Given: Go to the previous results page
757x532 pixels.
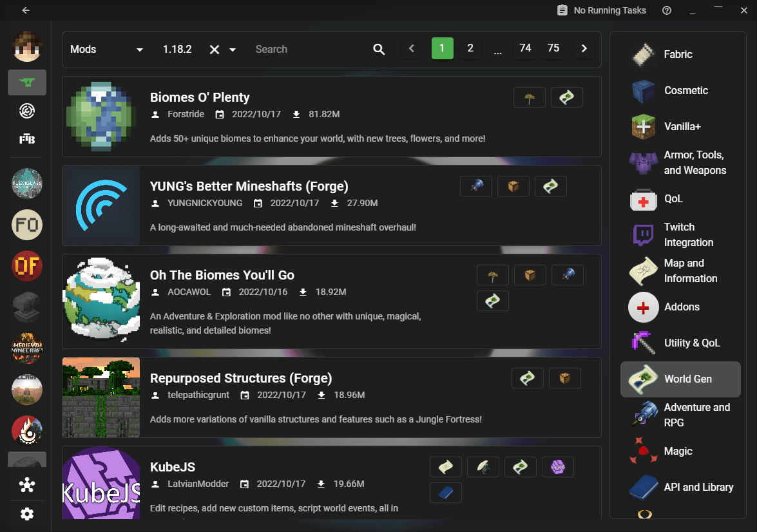Looking at the screenshot, I should pos(411,48).
